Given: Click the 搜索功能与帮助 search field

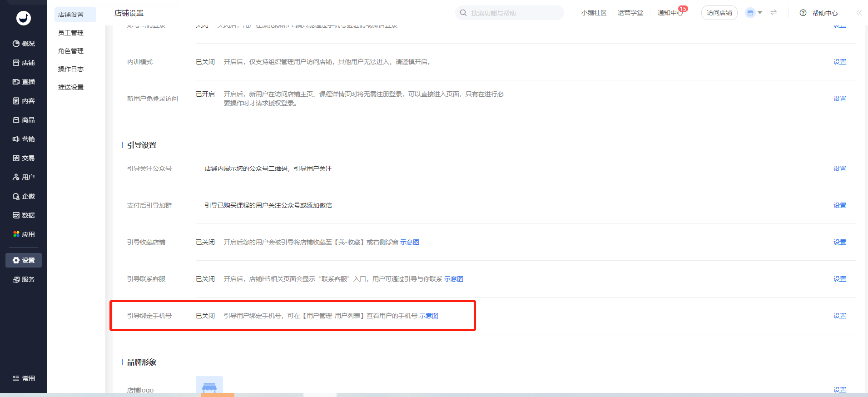Looking at the screenshot, I should tap(510, 13).
